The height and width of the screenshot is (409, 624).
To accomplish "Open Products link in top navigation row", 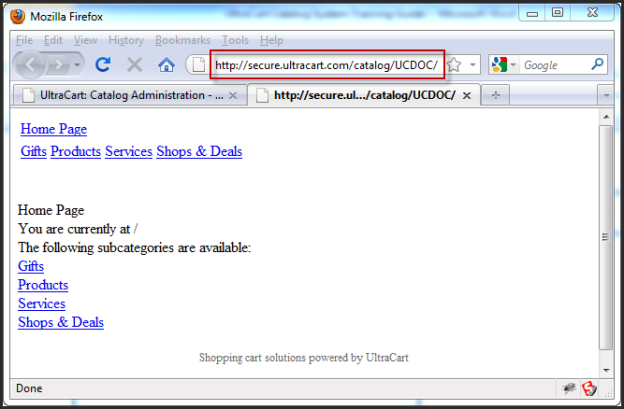I will pyautogui.click(x=76, y=151).
